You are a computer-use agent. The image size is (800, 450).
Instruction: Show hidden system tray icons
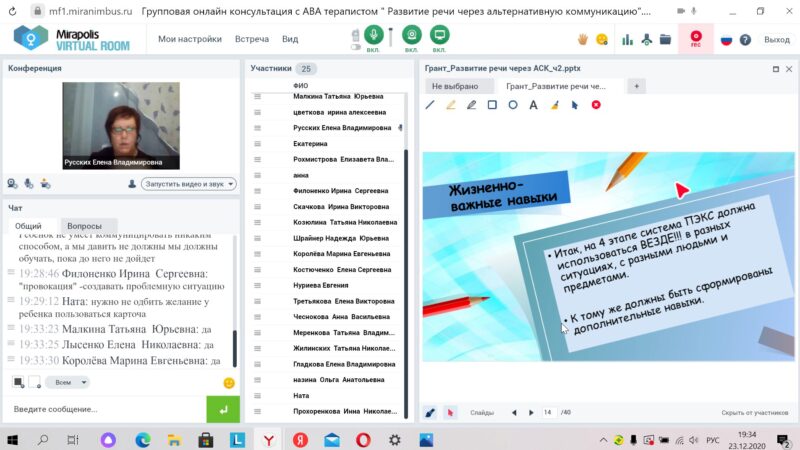click(603, 440)
